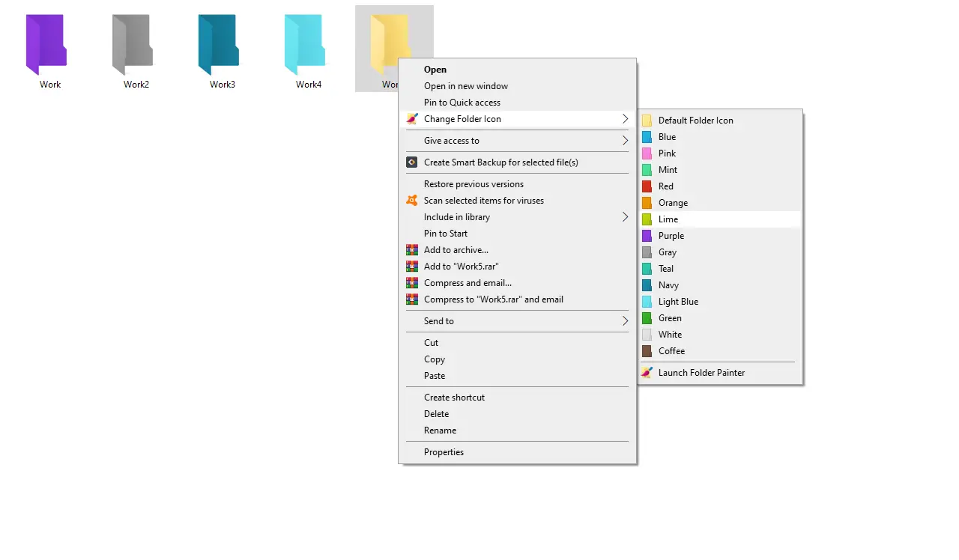Choose Rename from the context menu
The width and height of the screenshot is (959, 560).
coord(518,430)
